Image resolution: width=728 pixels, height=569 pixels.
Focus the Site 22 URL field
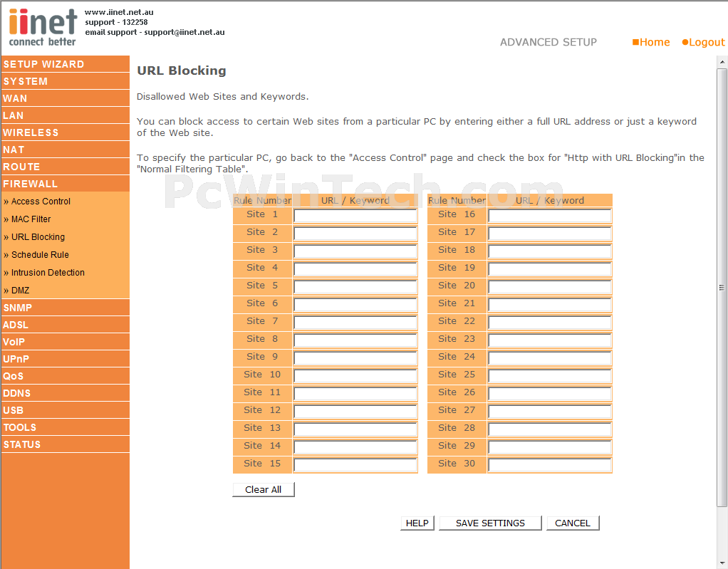pyautogui.click(x=550, y=323)
